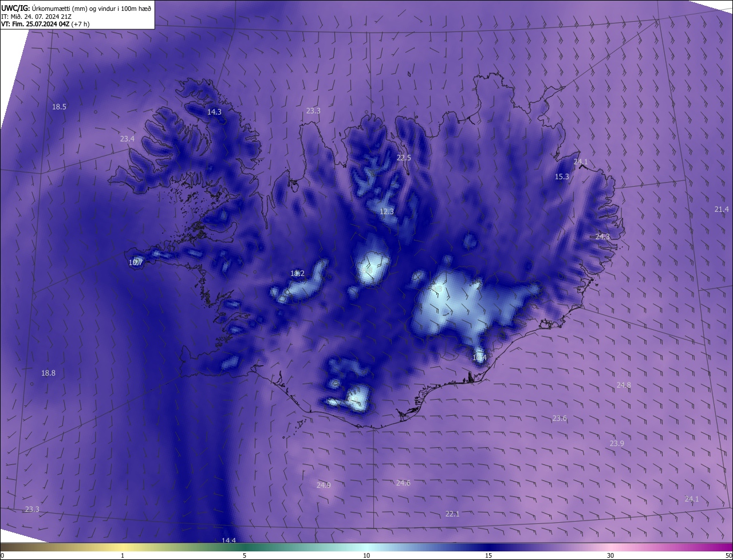Click the colorbar tick label 15
This screenshot has width=733, height=560.
[488, 555]
